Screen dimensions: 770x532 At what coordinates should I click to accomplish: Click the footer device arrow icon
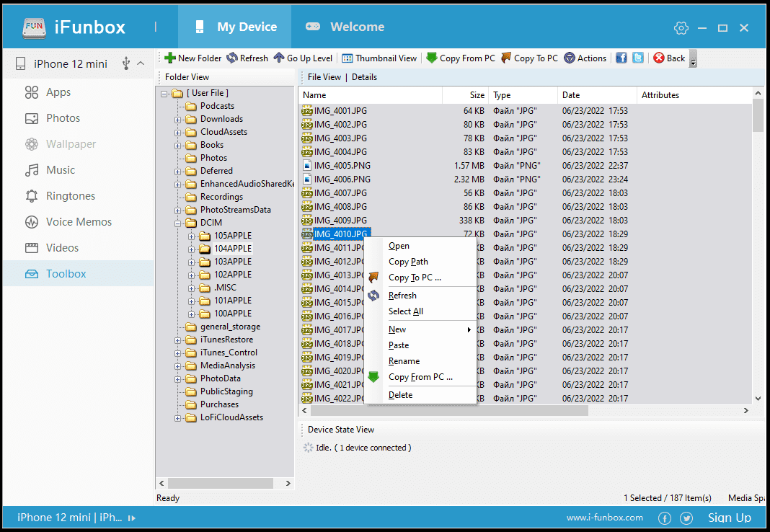(x=132, y=518)
